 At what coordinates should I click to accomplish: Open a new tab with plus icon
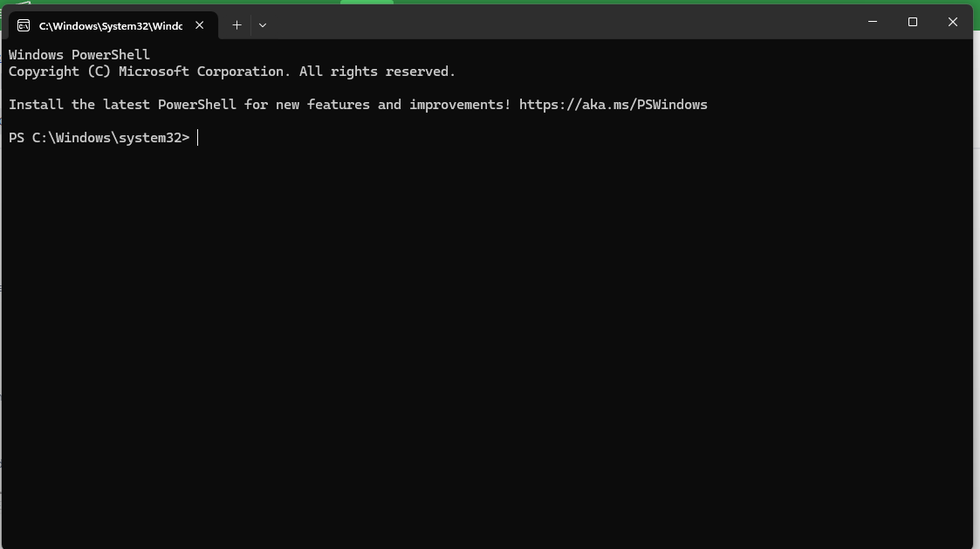point(236,25)
